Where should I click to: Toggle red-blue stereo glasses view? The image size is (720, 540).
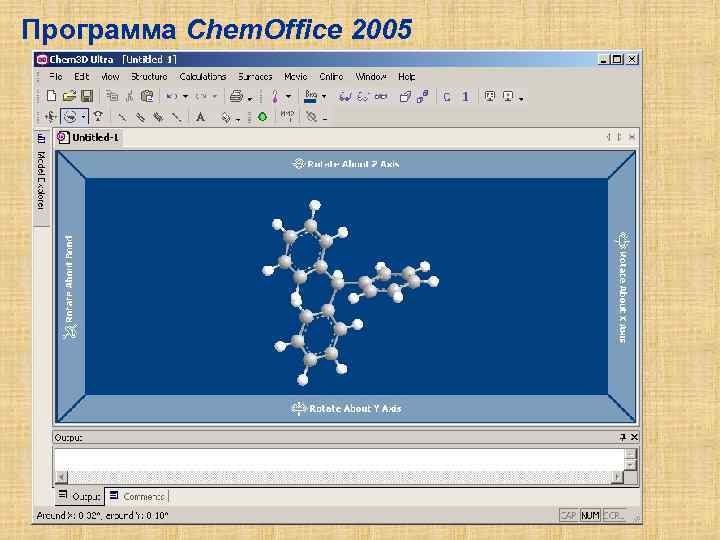(x=345, y=96)
